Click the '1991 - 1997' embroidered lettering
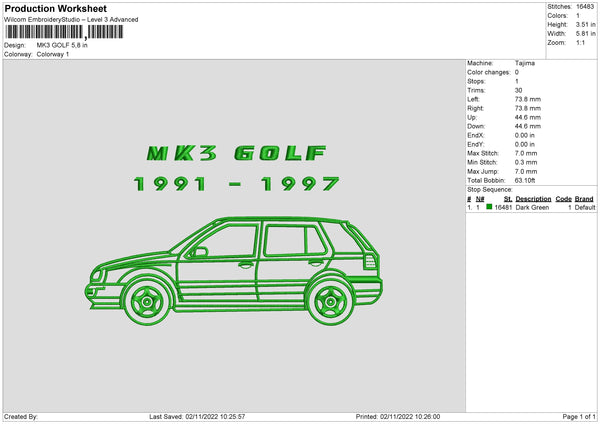Image resolution: width=600 pixels, height=424 pixels. (x=236, y=184)
